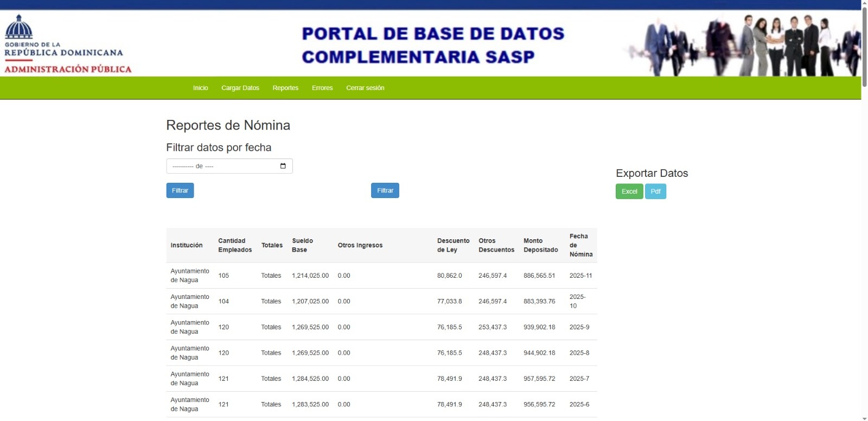Open the Cargar Datos menu item
The width and height of the screenshot is (868, 421).
[240, 88]
